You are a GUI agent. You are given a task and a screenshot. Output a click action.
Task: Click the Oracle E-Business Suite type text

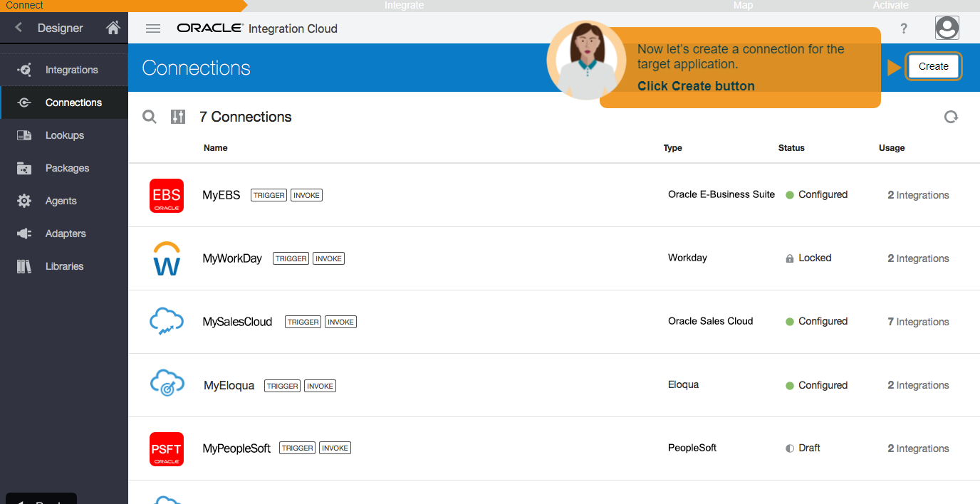coord(721,194)
